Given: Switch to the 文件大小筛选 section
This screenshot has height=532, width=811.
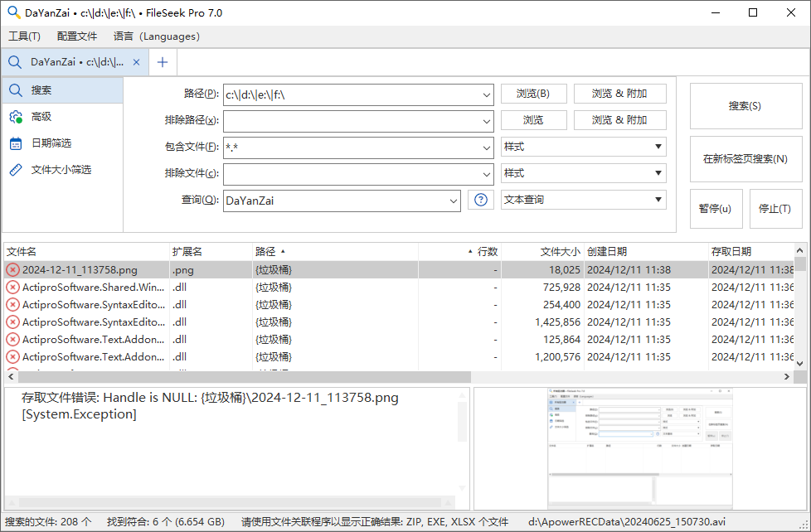Looking at the screenshot, I should point(62,170).
